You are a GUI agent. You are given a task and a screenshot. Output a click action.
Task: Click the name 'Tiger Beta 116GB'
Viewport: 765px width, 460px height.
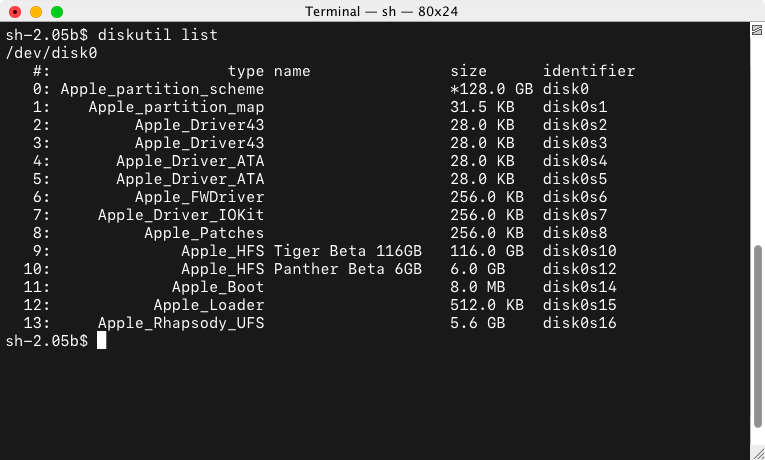pyautogui.click(x=348, y=251)
